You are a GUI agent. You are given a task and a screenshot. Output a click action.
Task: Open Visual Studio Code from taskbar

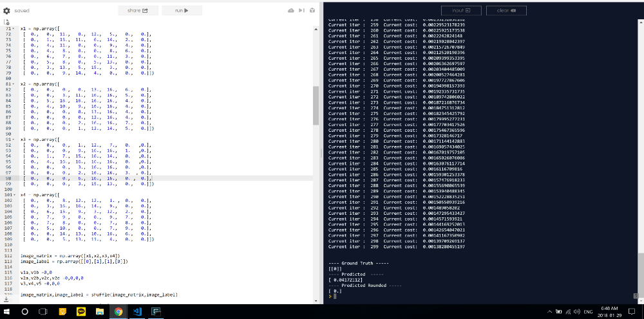click(x=137, y=312)
